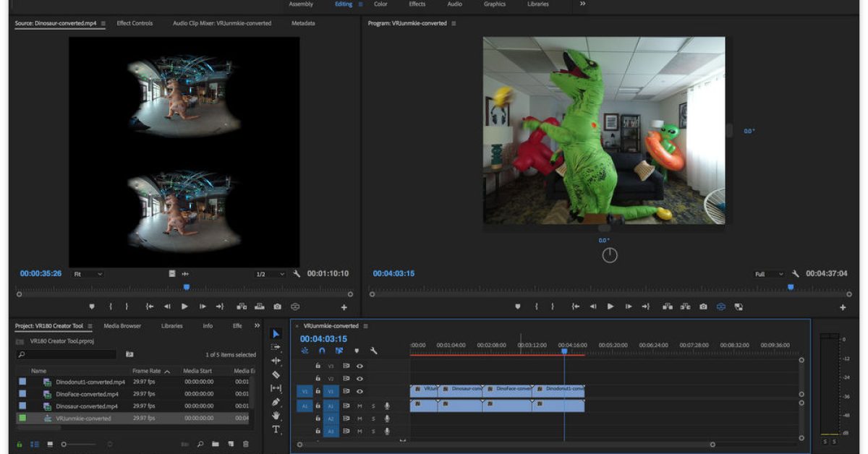Open timeline display settings wrench

373,351
